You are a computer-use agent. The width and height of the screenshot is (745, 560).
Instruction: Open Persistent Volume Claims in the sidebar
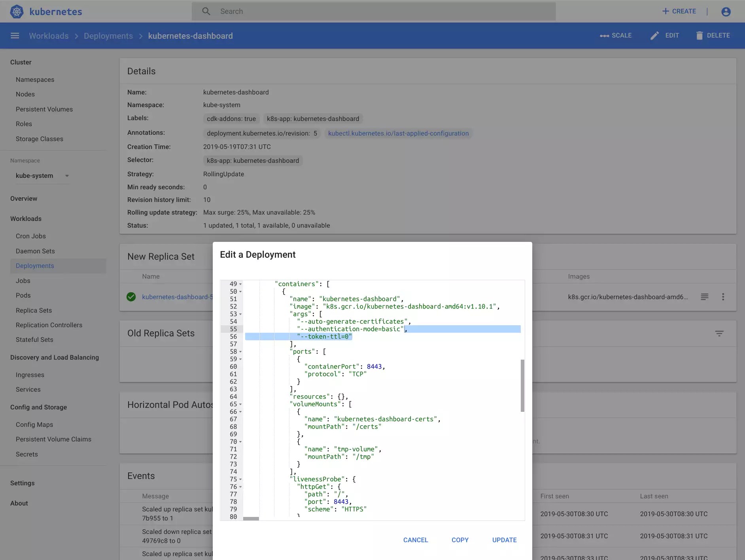coord(53,439)
